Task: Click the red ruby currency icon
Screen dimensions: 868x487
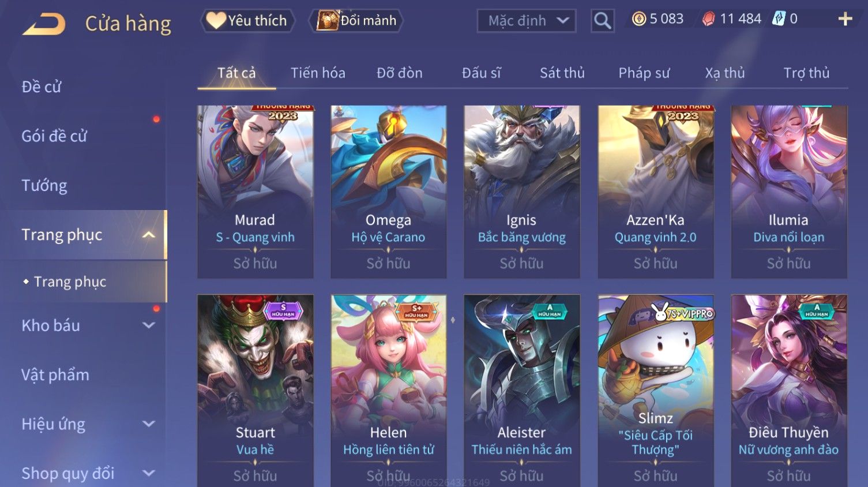Action: (708, 19)
